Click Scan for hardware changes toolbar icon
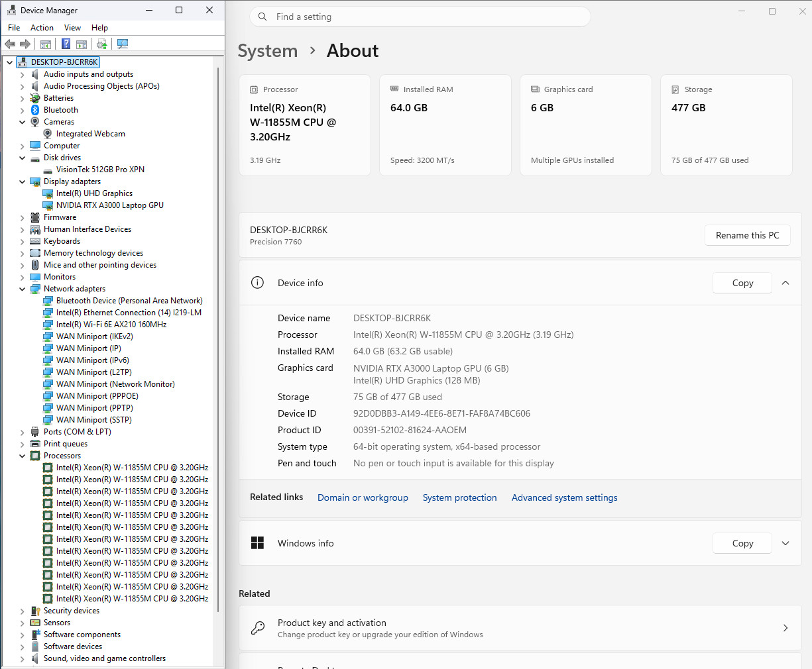The height and width of the screenshot is (669, 812). tap(123, 44)
